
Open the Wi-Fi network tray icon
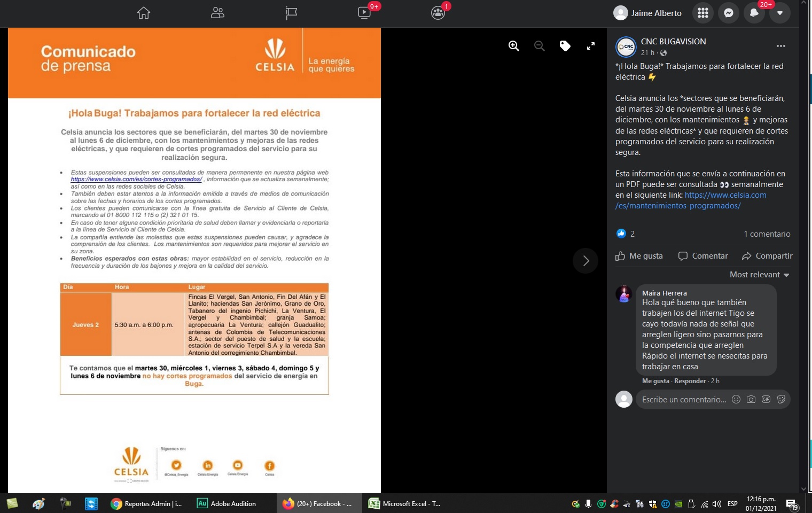pos(705,504)
